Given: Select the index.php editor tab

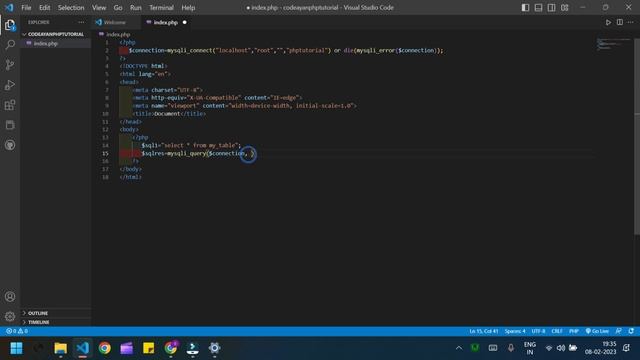Looking at the screenshot, I should click(165, 22).
